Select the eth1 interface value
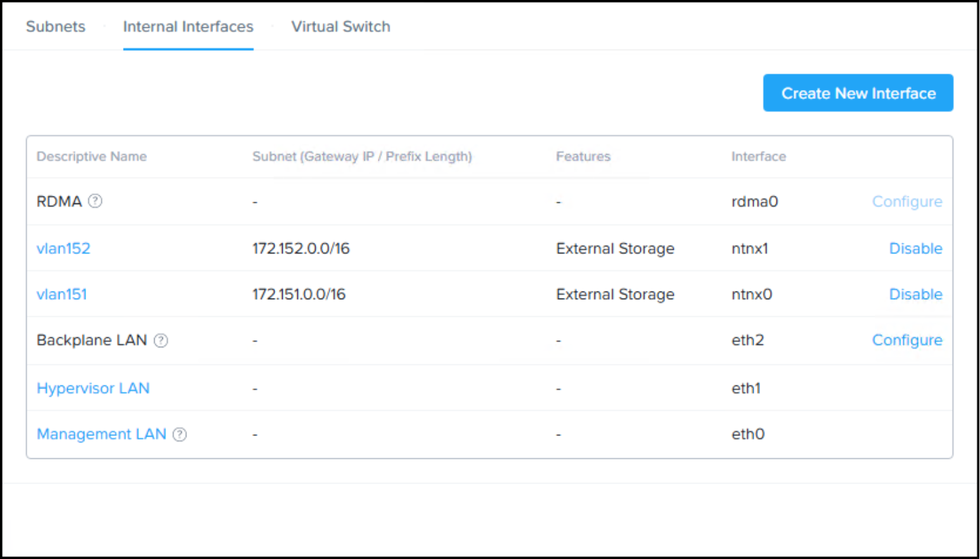This screenshot has width=980, height=559. click(x=745, y=388)
